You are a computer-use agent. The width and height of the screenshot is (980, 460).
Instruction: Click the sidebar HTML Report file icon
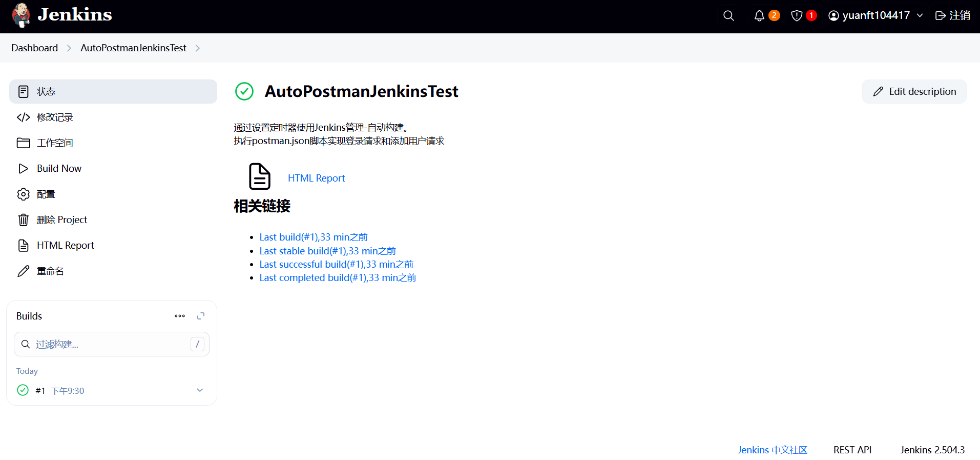pos(24,246)
